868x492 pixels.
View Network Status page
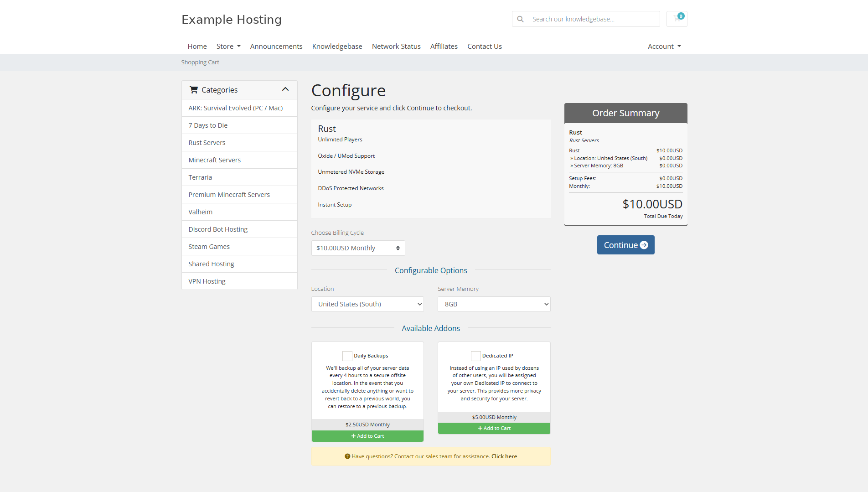point(396,46)
